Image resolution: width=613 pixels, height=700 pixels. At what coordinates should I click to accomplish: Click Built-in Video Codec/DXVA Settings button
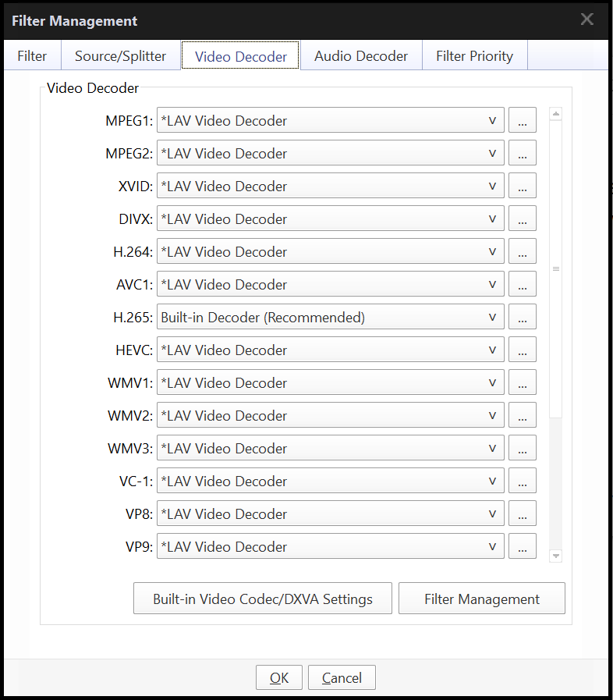(x=262, y=599)
